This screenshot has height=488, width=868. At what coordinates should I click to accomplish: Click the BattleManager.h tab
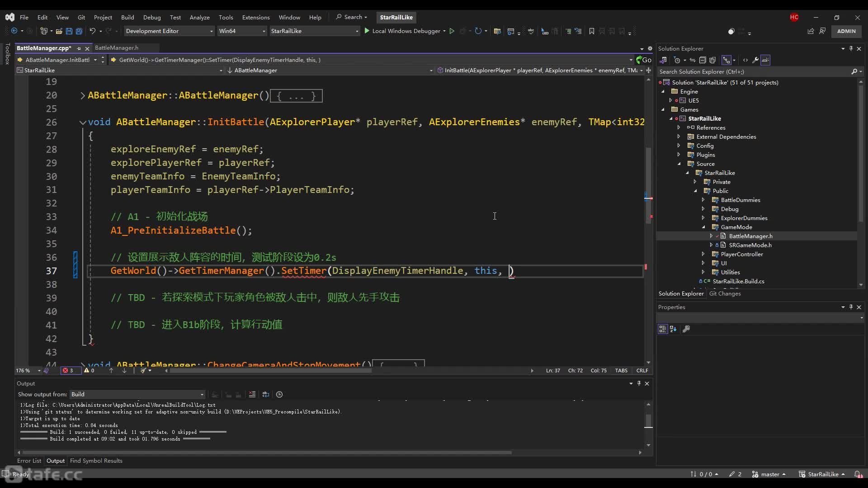[116, 47]
